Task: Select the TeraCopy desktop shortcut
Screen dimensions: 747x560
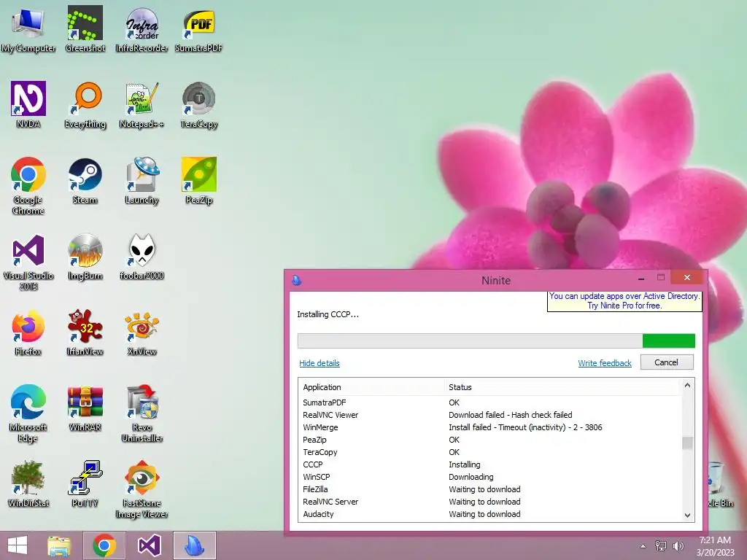Action: [198, 105]
